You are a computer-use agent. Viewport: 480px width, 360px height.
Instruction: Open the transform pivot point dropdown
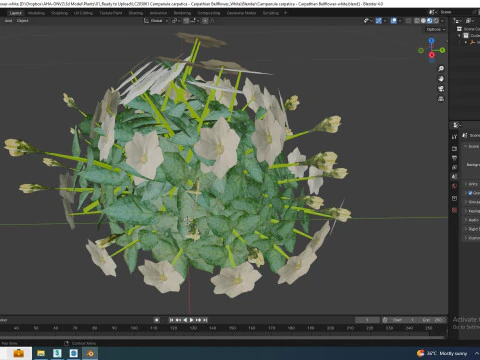176,21
